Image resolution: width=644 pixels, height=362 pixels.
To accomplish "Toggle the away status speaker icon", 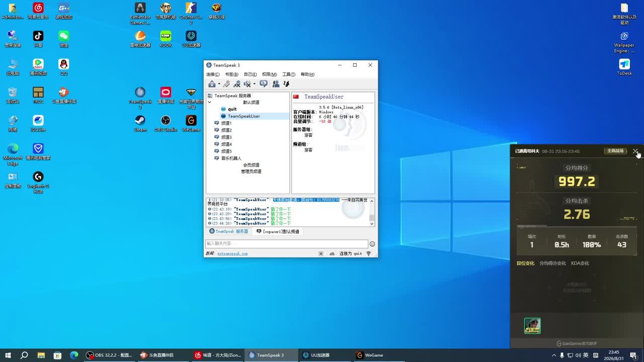I will coord(247,84).
